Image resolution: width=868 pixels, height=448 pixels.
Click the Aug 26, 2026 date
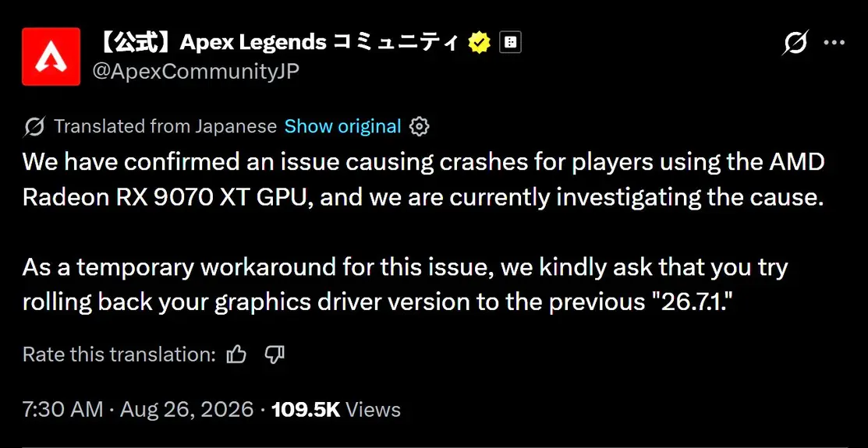[186, 410]
